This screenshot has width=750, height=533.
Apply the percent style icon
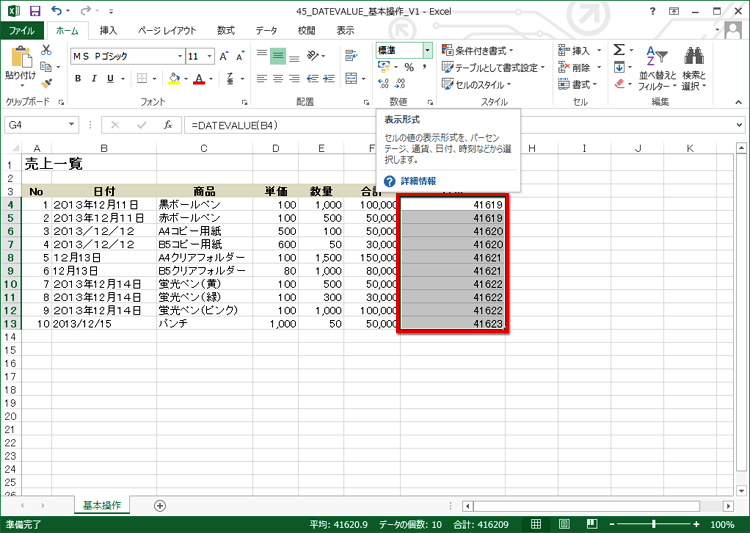[409, 67]
